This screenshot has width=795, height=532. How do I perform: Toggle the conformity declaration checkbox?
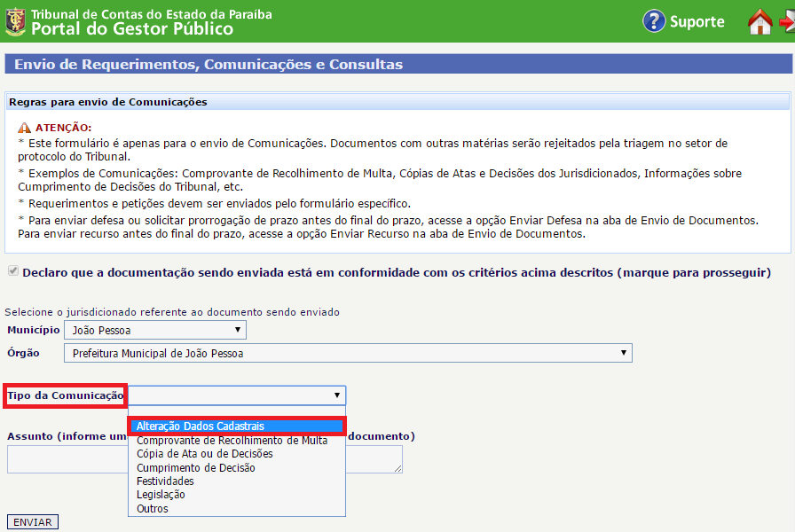(12, 272)
